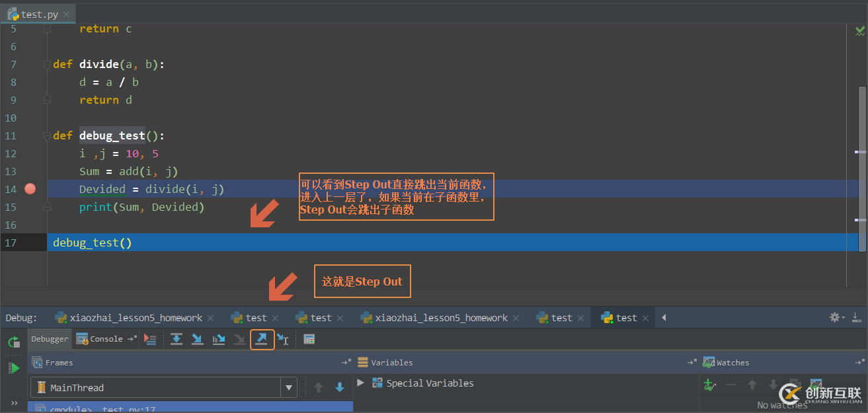Expand the Special Variables node

360,383
